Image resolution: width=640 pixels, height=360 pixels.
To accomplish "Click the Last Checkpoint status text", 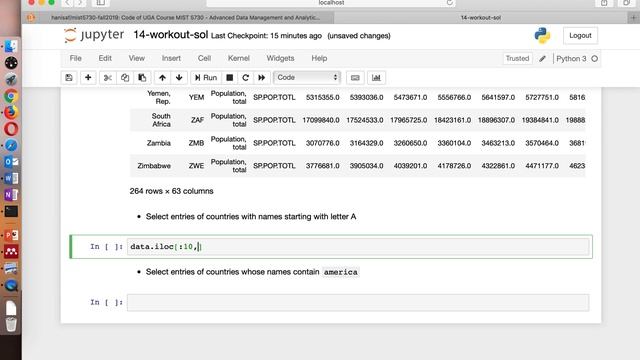I will coord(266,36).
